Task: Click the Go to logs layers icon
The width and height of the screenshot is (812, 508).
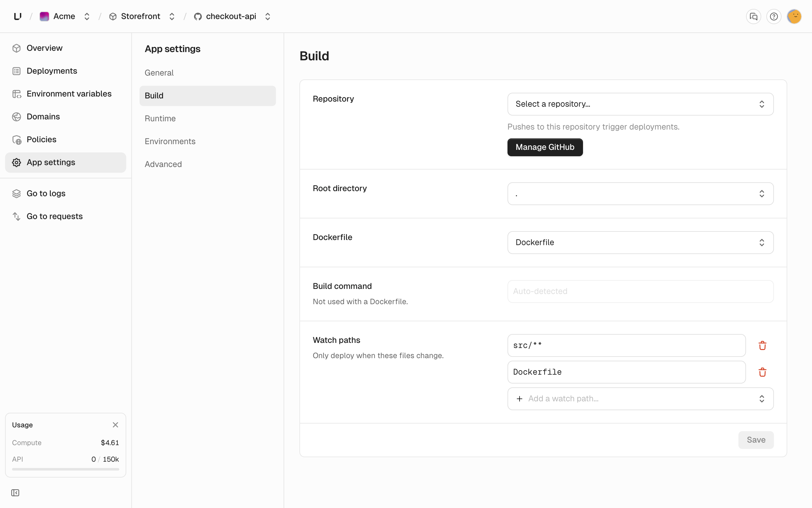Action: (16, 194)
